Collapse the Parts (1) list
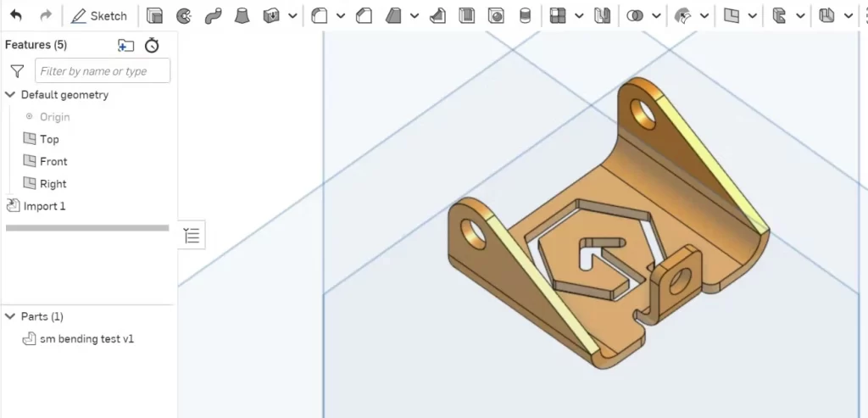The image size is (868, 418). point(9,316)
